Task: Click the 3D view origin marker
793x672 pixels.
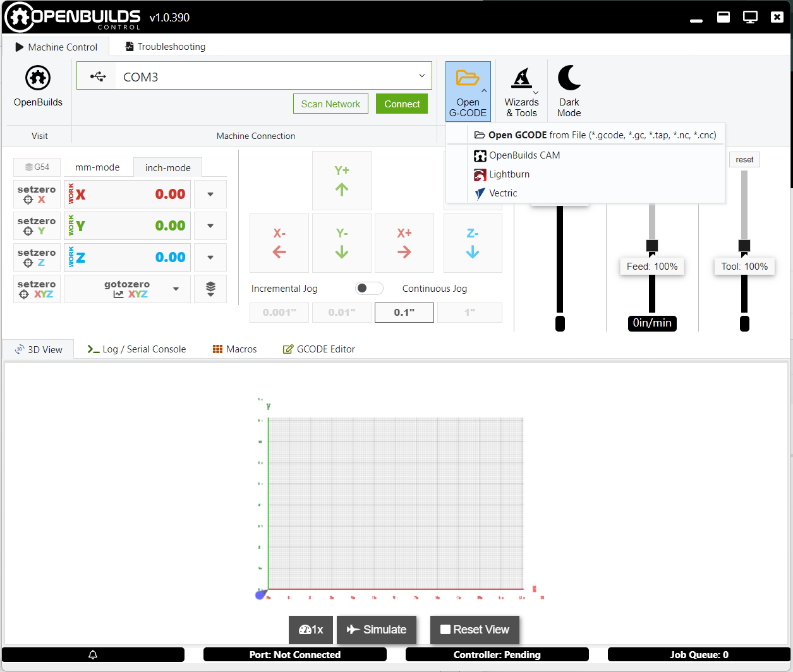Action: [x=260, y=594]
